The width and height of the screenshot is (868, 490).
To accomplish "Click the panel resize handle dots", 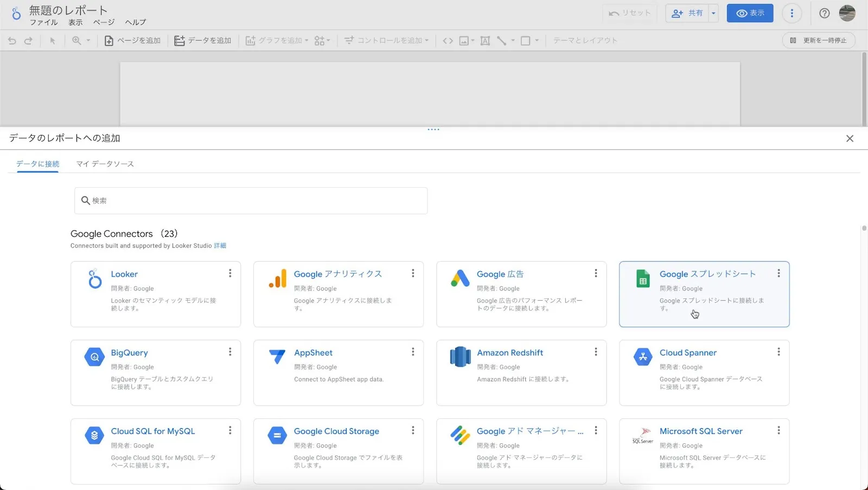I will click(x=433, y=130).
